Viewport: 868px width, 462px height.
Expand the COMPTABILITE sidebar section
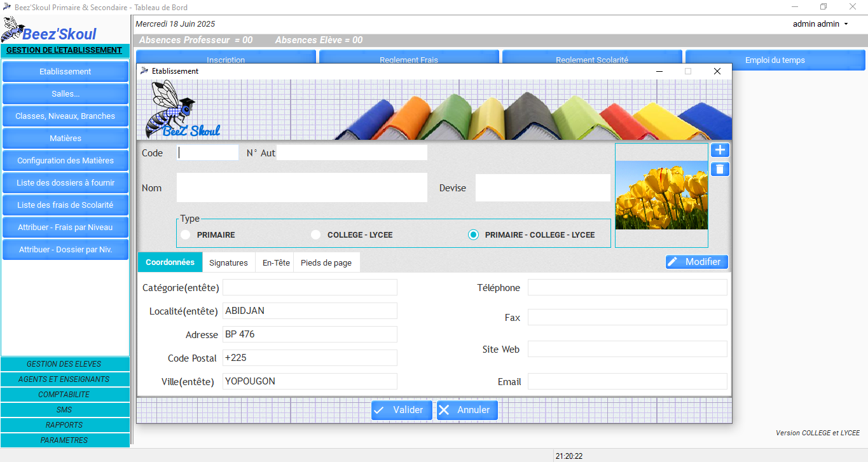coord(64,395)
